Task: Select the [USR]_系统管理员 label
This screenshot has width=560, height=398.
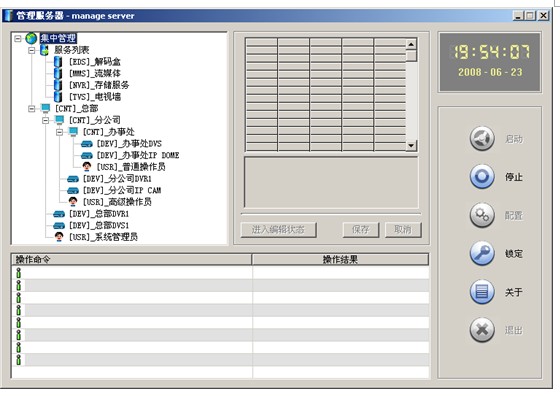Action: click(x=103, y=237)
